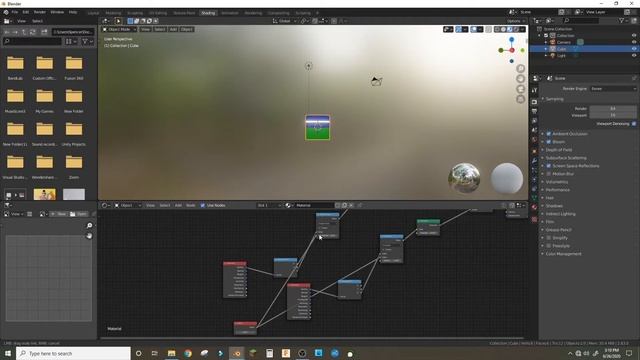Image resolution: width=640 pixels, height=360 pixels.
Task: Select the Light item in outliner
Action: (x=561, y=55)
